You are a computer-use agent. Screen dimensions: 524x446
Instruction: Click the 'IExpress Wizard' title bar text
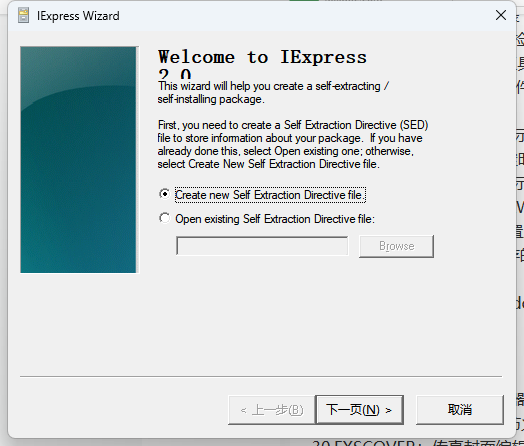pos(78,16)
